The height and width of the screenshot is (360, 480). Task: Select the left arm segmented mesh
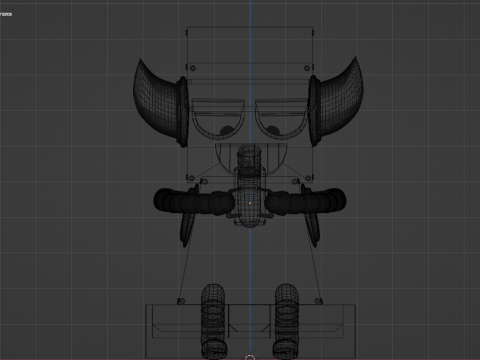tap(193, 201)
